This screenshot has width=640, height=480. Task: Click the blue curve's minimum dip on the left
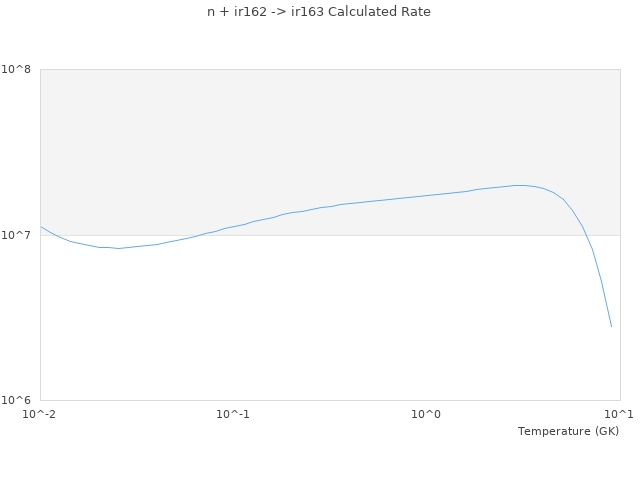coord(118,248)
